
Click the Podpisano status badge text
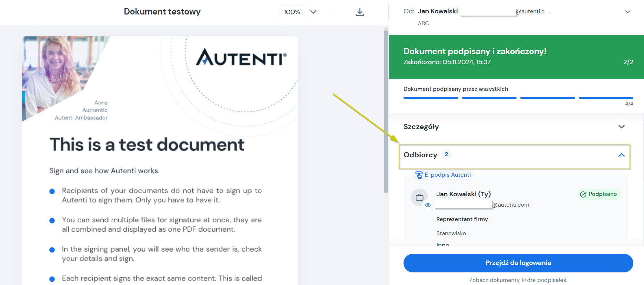click(602, 194)
